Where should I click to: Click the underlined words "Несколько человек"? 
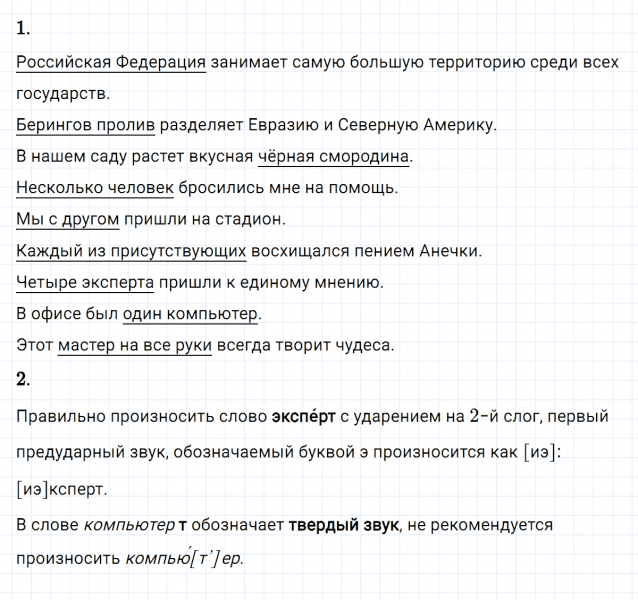(96, 188)
